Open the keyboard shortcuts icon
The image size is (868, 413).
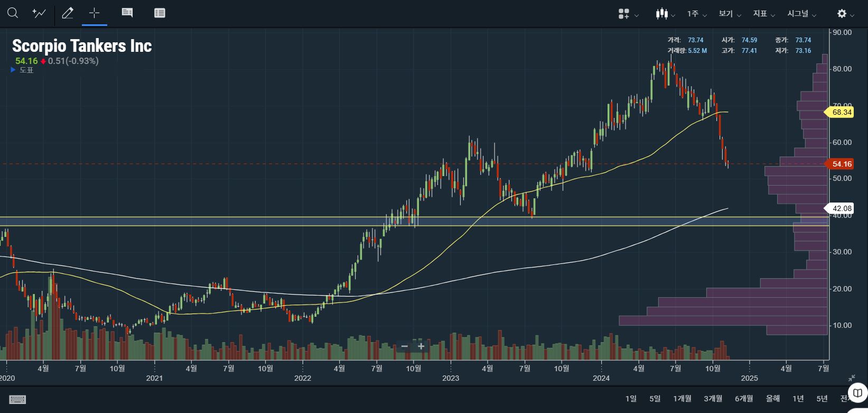tap(17, 399)
